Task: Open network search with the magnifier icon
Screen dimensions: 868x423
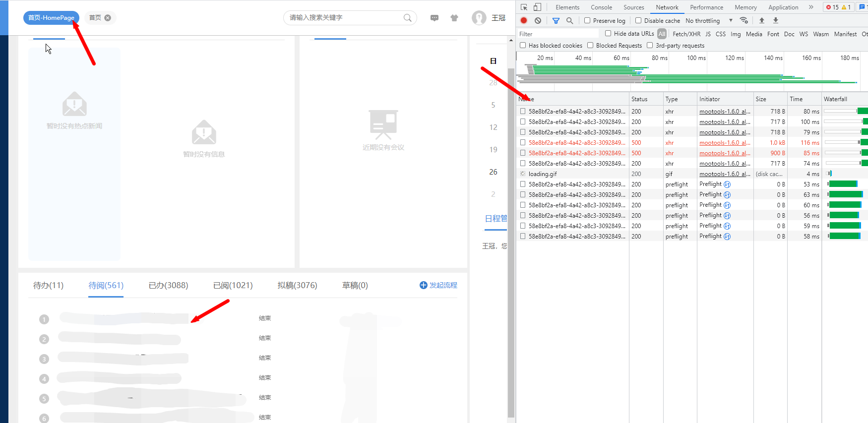Action: click(x=570, y=20)
